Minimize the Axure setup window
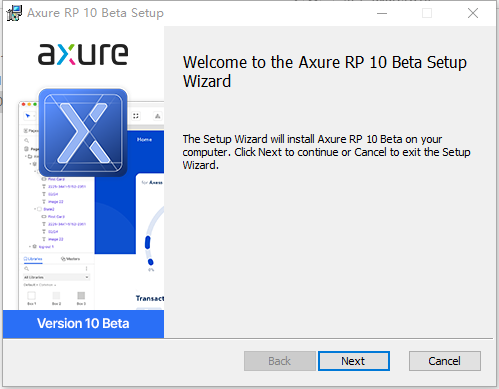The width and height of the screenshot is (499, 389). pos(382,13)
